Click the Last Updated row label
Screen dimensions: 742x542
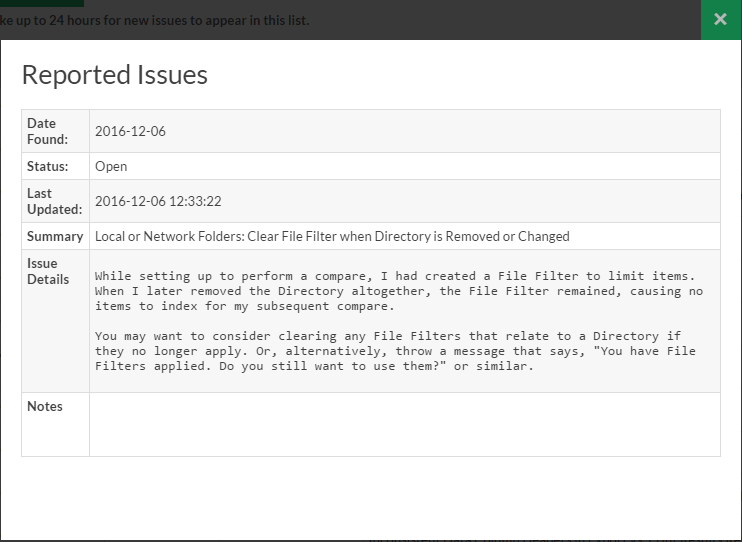pyautogui.click(x=54, y=201)
